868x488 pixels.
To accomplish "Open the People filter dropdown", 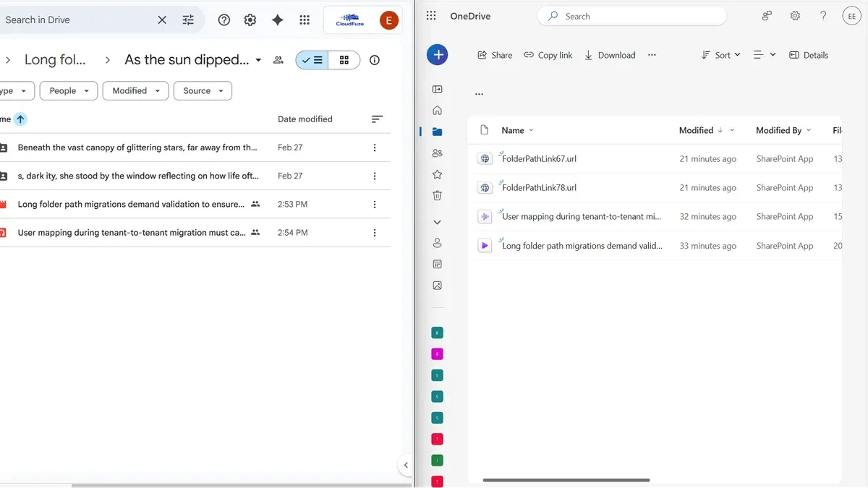I will [x=69, y=91].
